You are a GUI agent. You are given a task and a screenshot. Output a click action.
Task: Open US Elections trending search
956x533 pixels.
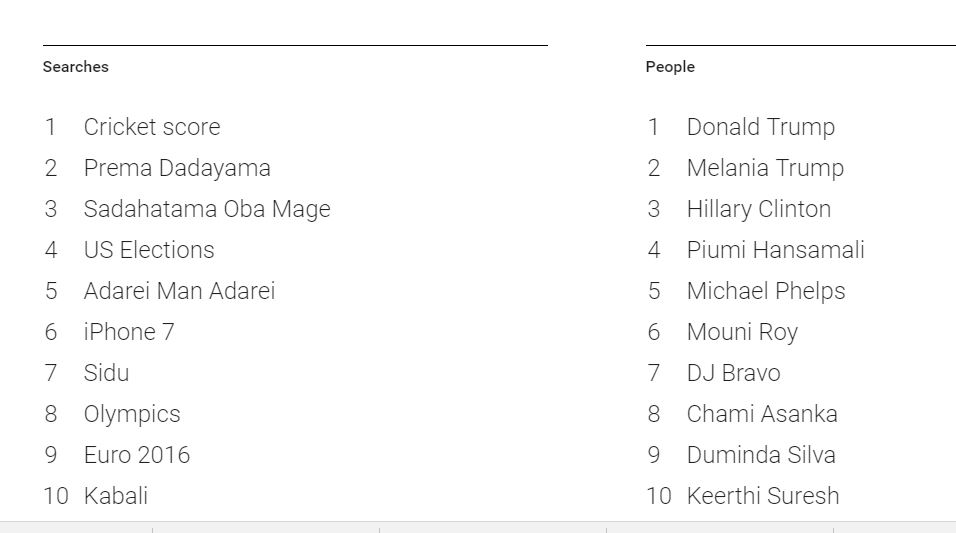point(149,250)
